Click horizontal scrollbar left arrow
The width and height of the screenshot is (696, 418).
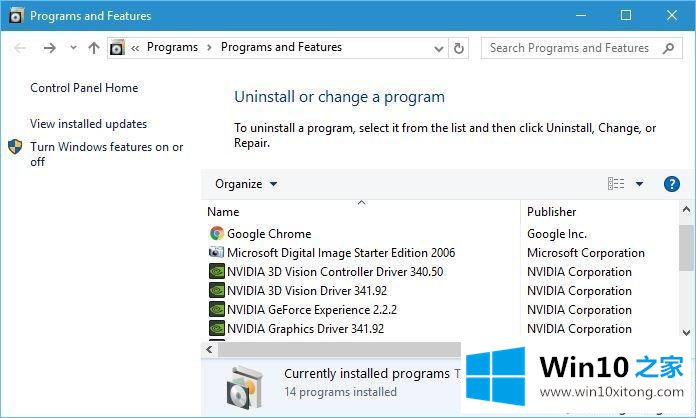pos(209,350)
